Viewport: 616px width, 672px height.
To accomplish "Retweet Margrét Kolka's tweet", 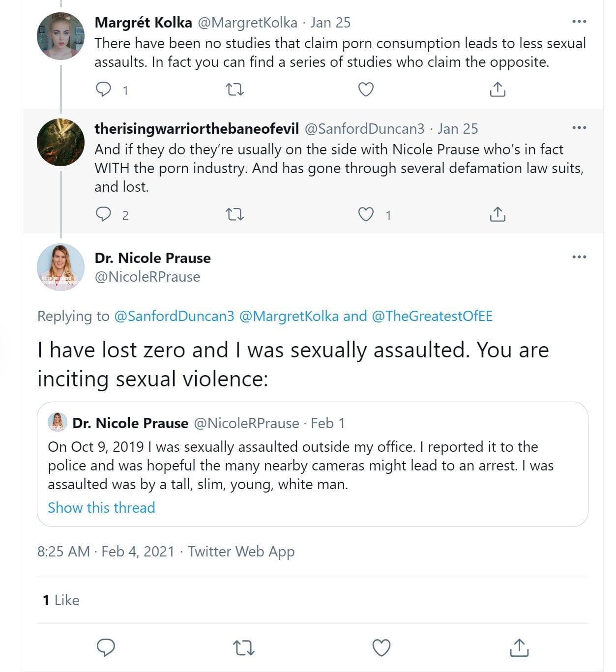I will click(235, 89).
